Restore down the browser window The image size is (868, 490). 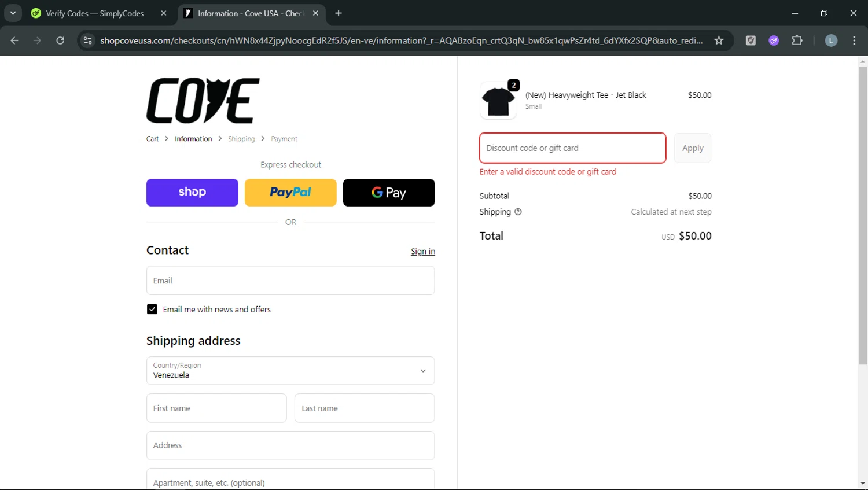[824, 13]
